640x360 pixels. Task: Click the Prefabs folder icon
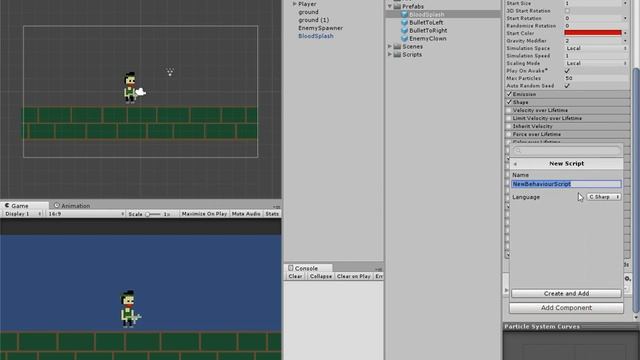click(397, 7)
